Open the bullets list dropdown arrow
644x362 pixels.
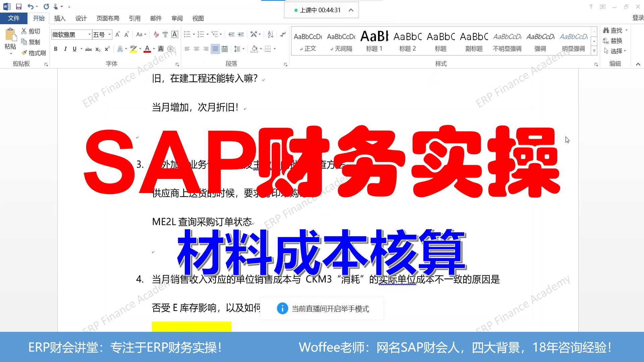pyautogui.click(x=194, y=34)
